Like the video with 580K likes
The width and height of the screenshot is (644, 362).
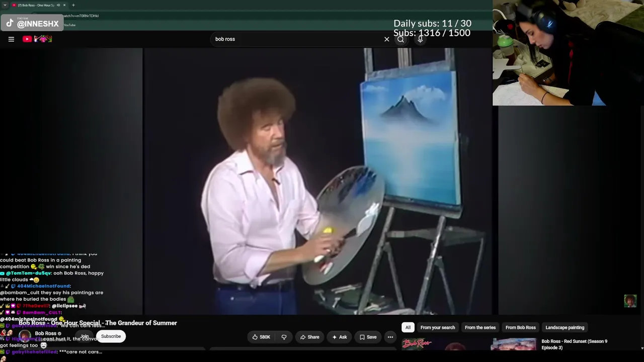261,337
